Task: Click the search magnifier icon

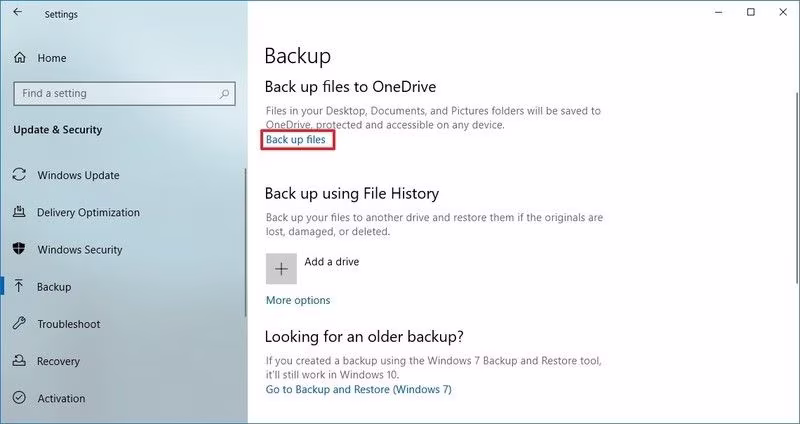Action: (x=224, y=94)
